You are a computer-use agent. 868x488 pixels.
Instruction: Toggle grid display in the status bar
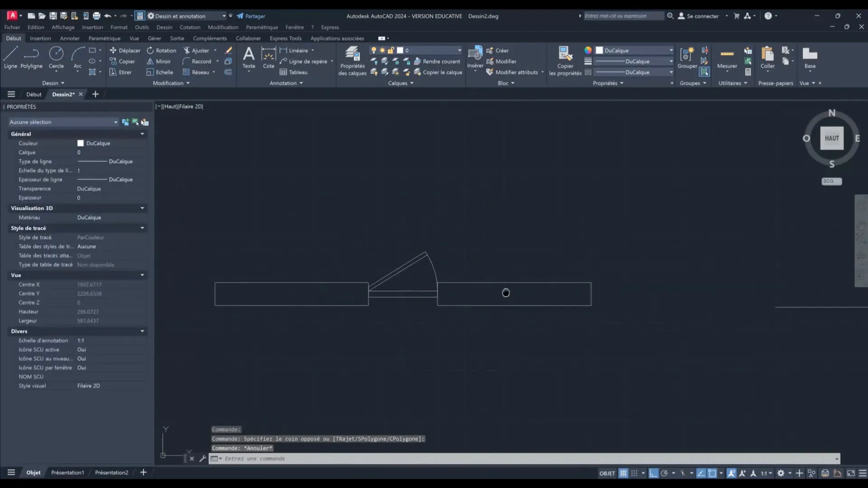623,473
